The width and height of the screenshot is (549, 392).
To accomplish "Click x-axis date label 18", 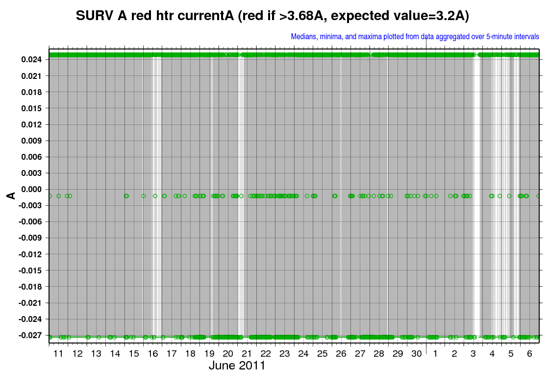I will (x=191, y=354).
